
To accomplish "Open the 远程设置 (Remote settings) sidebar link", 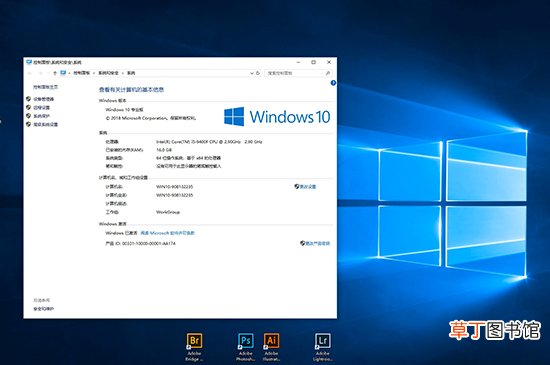I will pyautogui.click(x=41, y=107).
